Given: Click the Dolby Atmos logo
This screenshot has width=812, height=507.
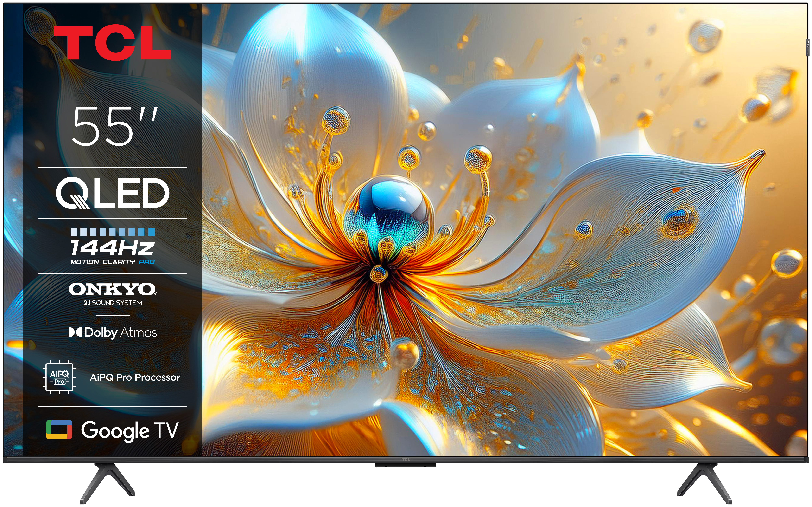Looking at the screenshot, I should pos(113,332).
